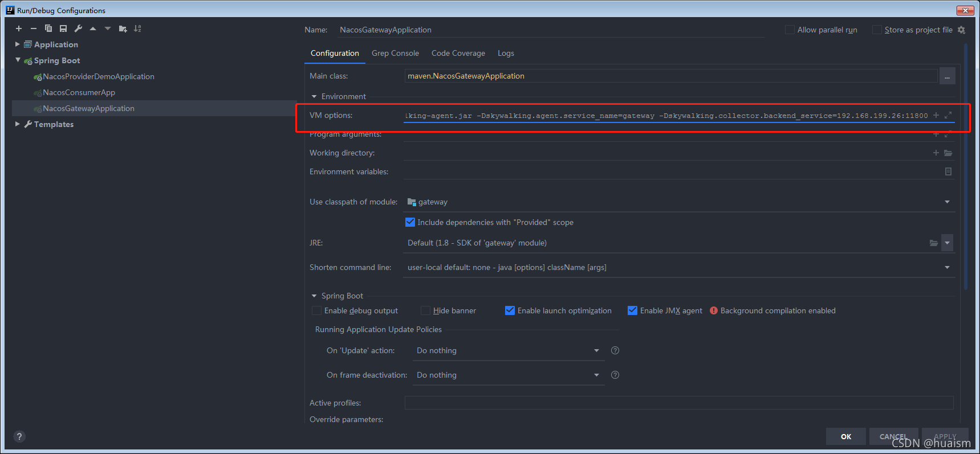980x454 pixels.
Task: Collapse Spring Boot node in tree
Action: [18, 60]
